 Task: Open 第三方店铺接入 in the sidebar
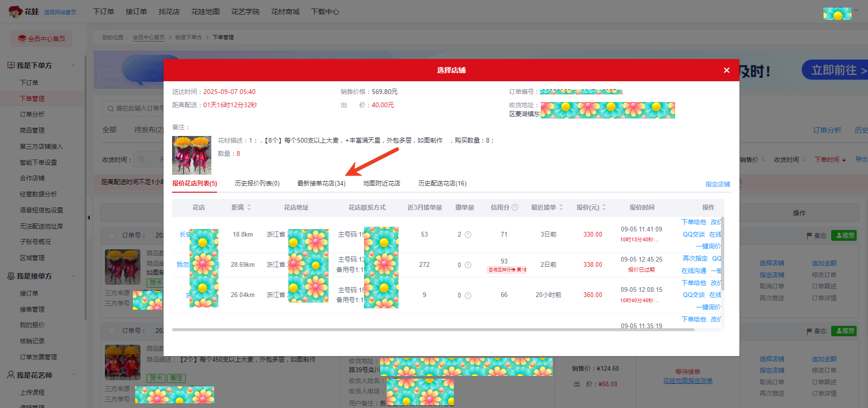[x=41, y=146]
